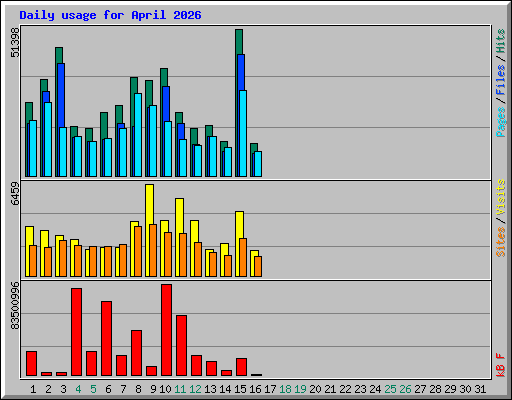Select green day 4 on the x-axis
This screenshot has width=512, height=400.
click(78, 389)
